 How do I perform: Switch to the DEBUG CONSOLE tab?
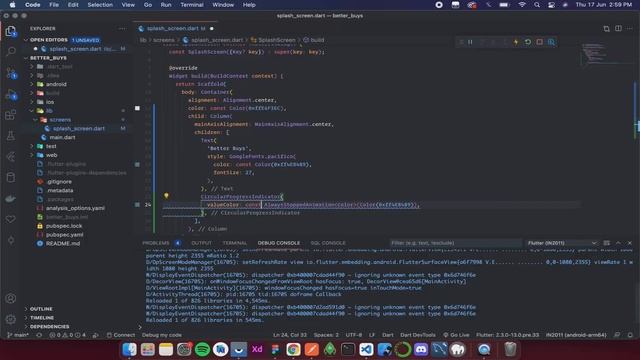(x=279, y=243)
